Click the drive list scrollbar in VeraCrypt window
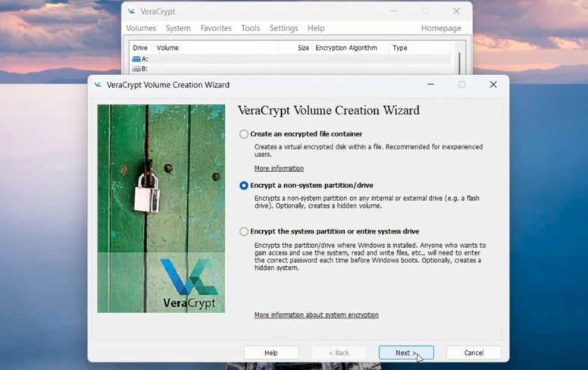The height and width of the screenshot is (370, 588). (459, 63)
